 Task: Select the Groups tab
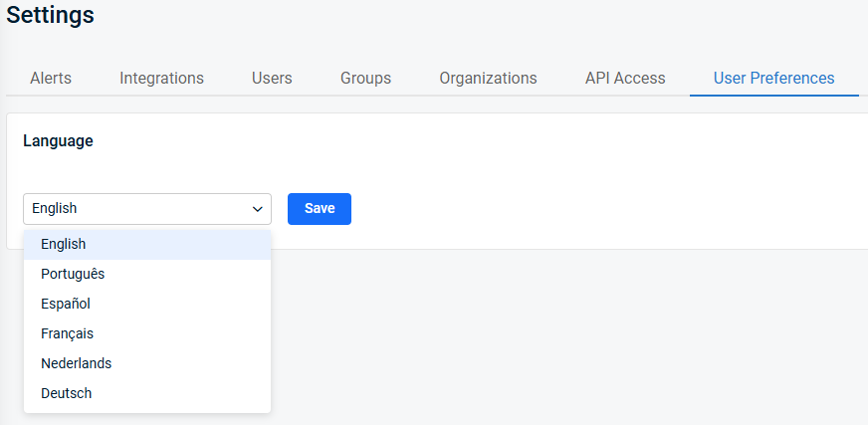pyautogui.click(x=365, y=78)
